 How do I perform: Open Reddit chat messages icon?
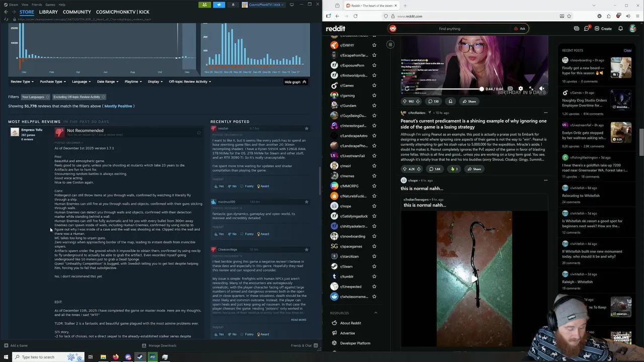[587, 29]
